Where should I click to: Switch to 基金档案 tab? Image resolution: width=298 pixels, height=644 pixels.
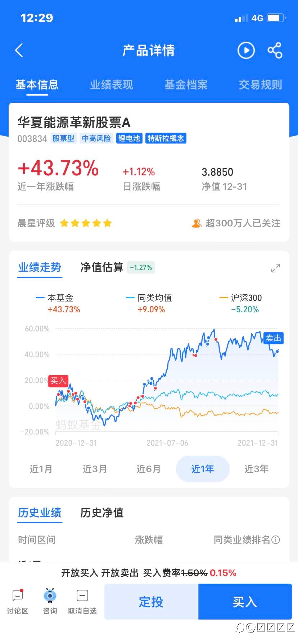[186, 85]
